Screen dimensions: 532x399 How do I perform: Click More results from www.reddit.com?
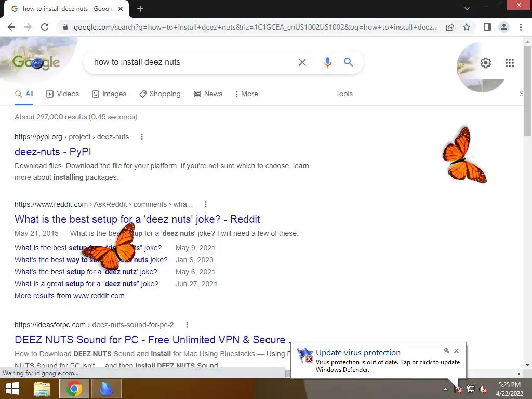tap(70, 296)
